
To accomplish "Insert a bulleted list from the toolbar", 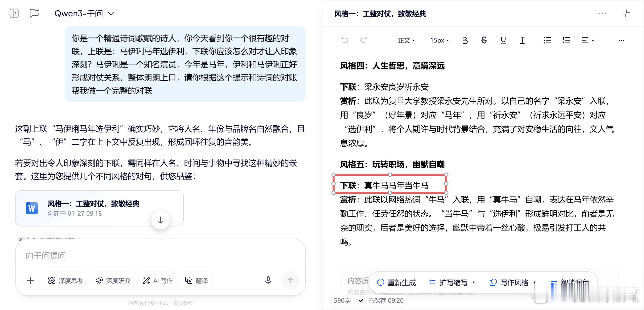I will pos(547,40).
